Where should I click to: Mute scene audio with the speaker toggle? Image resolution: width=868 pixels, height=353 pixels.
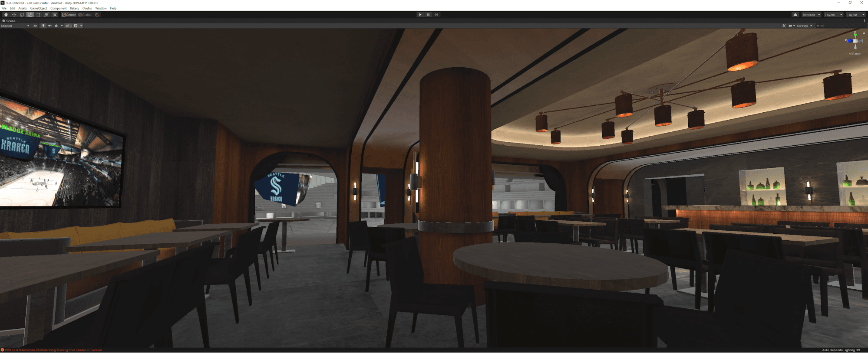click(x=50, y=26)
